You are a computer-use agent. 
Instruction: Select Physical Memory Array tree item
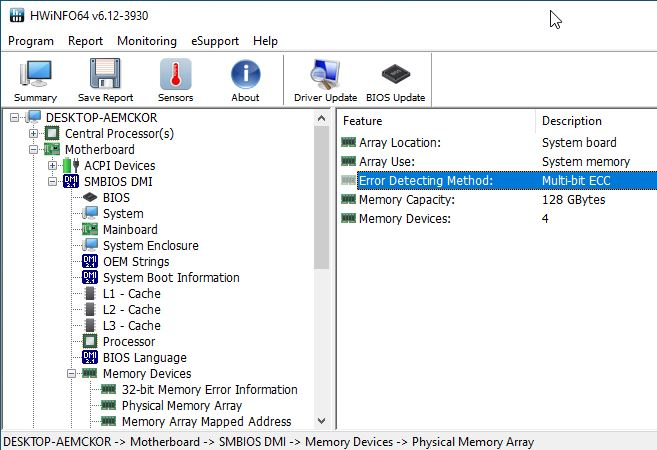182,406
